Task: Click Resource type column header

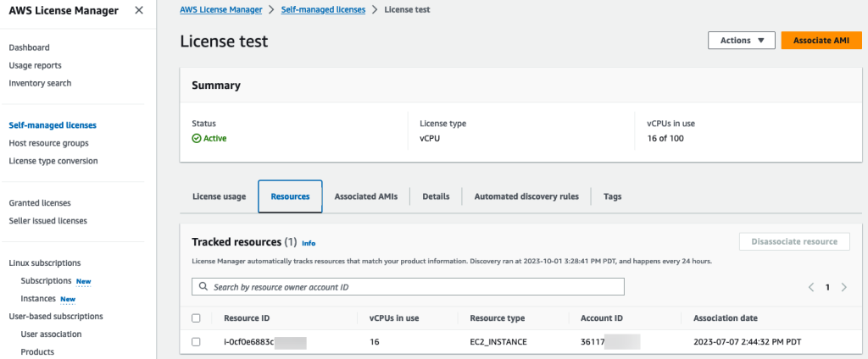Action: pyautogui.click(x=497, y=318)
